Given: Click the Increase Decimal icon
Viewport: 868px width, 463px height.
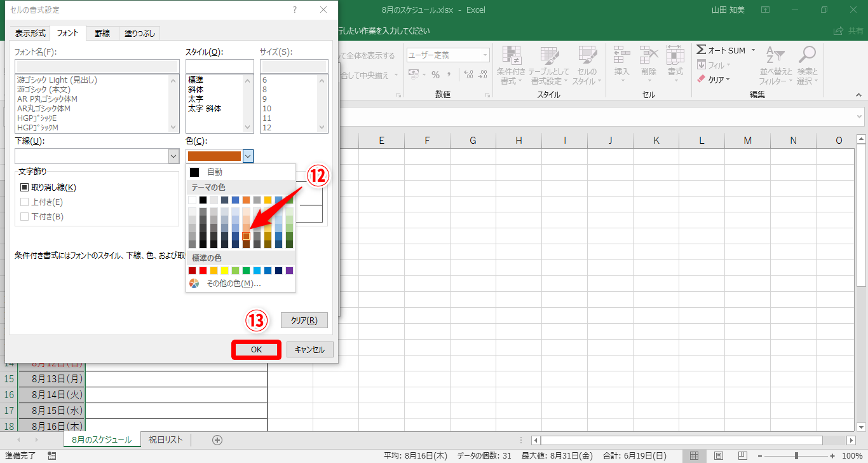Looking at the screenshot, I should (x=469, y=74).
